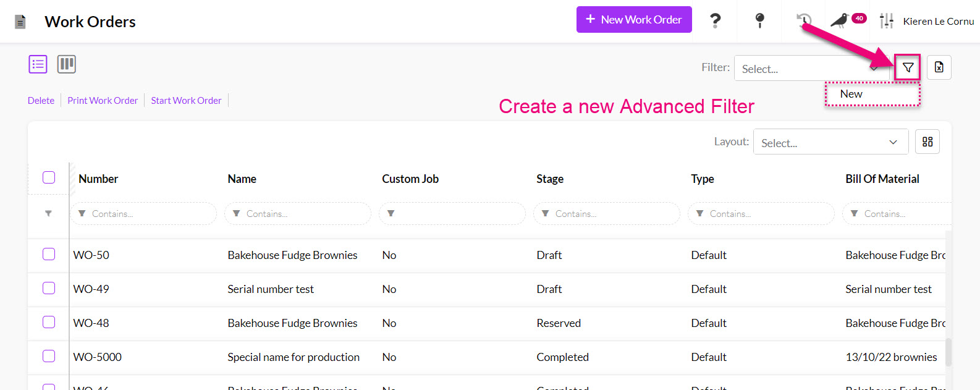Choose New from the filter menu

pyautogui.click(x=851, y=94)
